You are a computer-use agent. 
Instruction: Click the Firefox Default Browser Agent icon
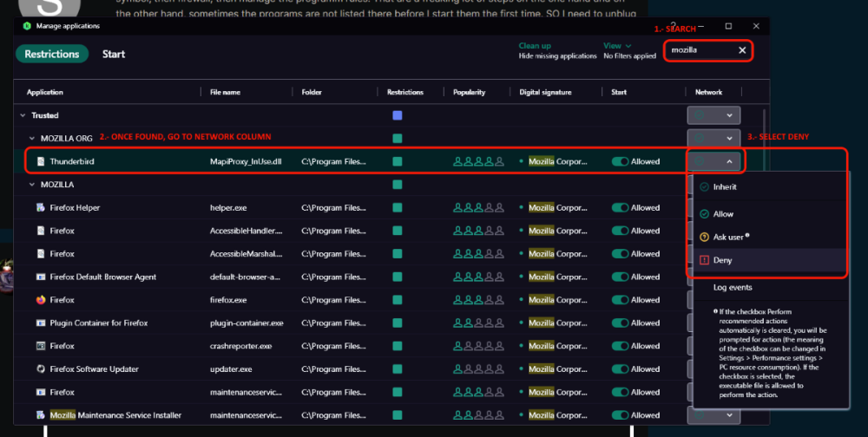(x=41, y=277)
